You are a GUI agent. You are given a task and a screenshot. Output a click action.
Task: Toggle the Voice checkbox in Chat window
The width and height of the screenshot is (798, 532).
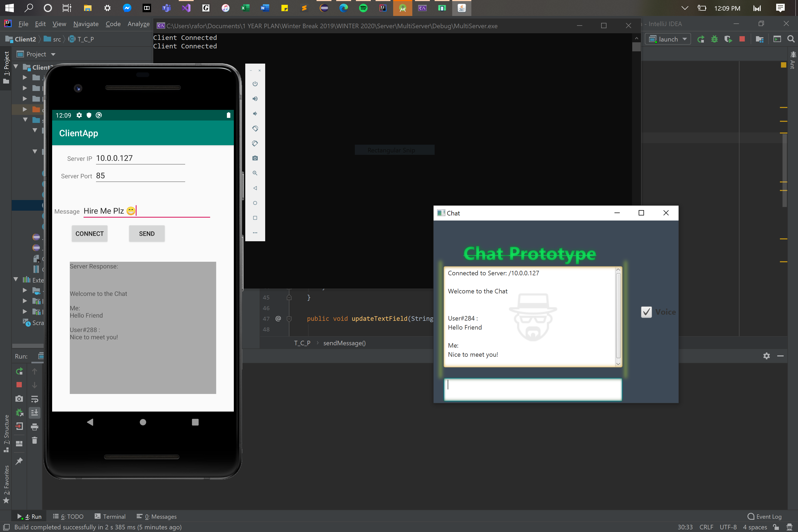click(646, 312)
